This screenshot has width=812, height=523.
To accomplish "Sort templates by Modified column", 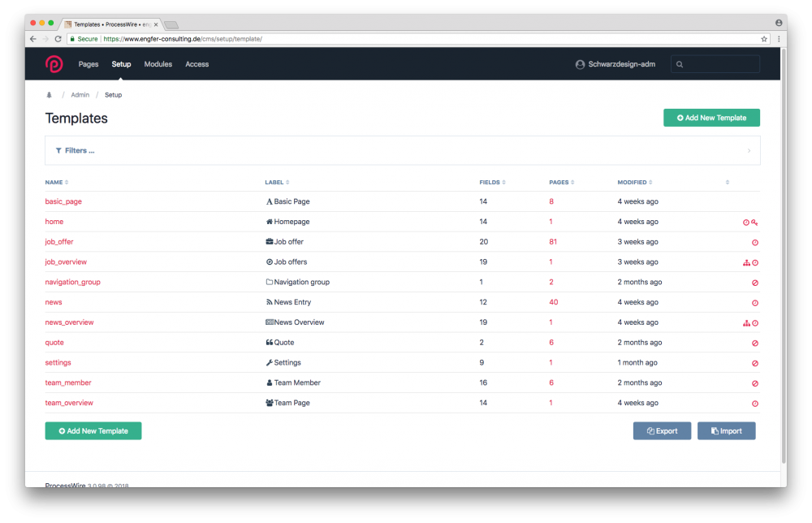I will pos(634,182).
